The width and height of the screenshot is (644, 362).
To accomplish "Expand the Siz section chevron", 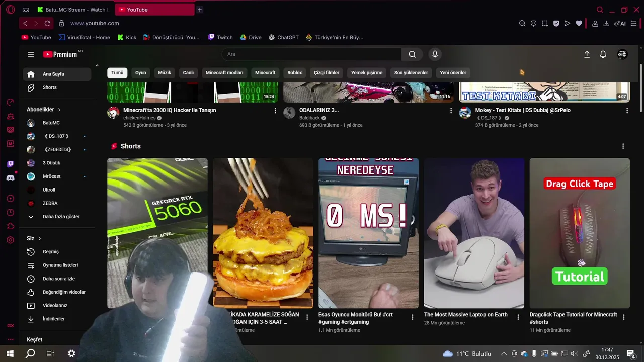I will coord(40,239).
